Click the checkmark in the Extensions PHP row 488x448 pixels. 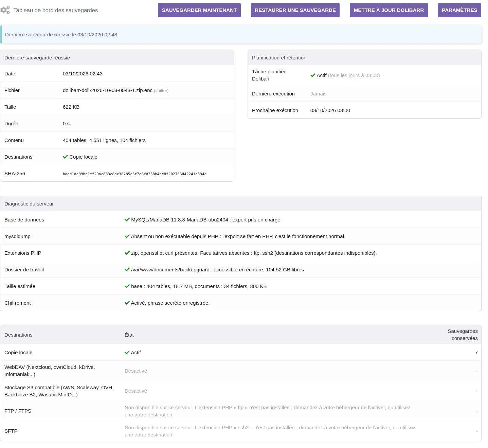pos(127,253)
